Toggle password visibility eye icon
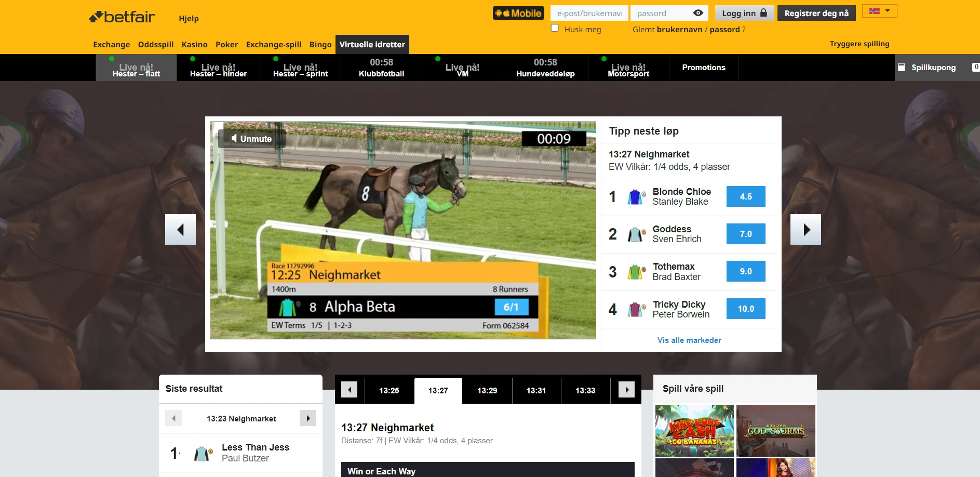980x477 pixels. click(698, 13)
